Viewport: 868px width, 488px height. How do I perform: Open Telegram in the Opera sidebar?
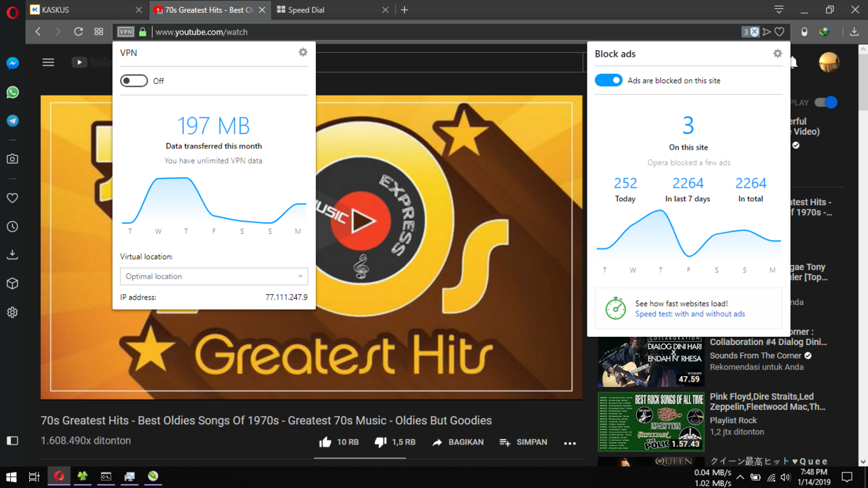click(x=12, y=121)
